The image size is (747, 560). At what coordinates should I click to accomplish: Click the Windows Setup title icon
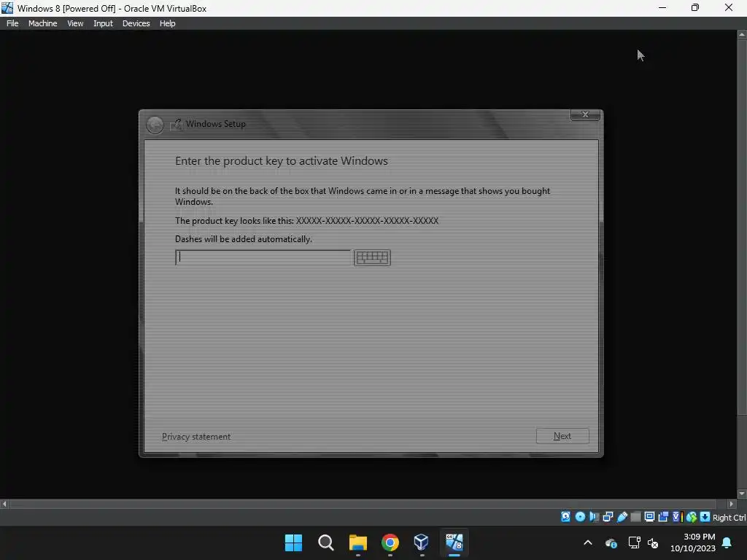(177, 124)
